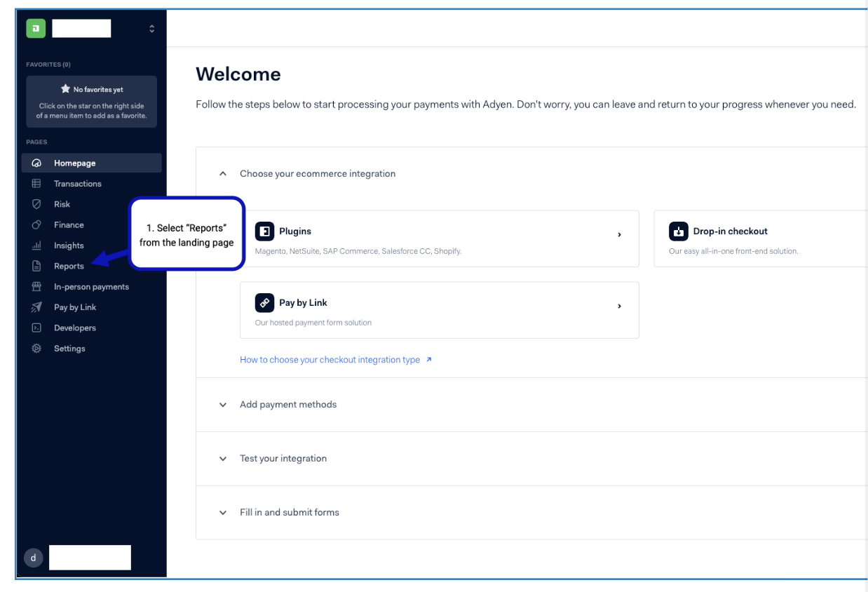Go to the Risk page
The image size is (868, 592).
pos(92,204)
